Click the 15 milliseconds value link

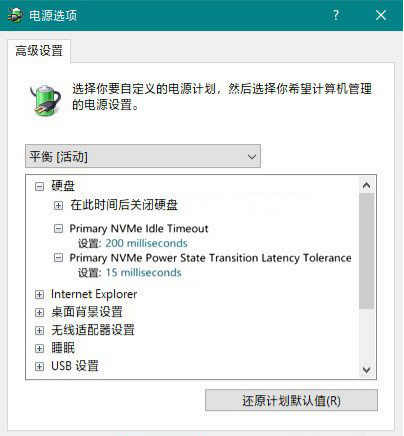[x=144, y=273]
